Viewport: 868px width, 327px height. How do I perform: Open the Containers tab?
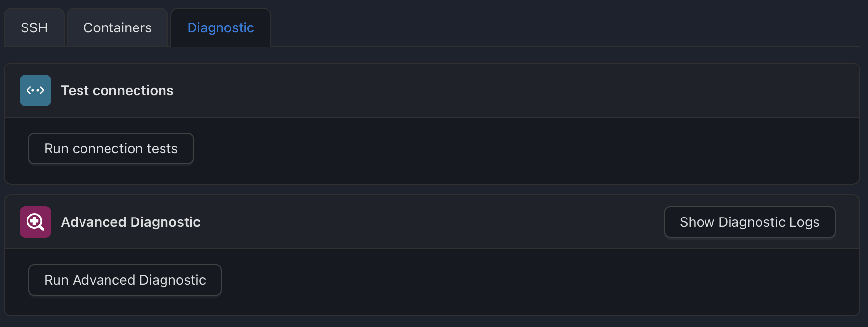click(x=118, y=27)
